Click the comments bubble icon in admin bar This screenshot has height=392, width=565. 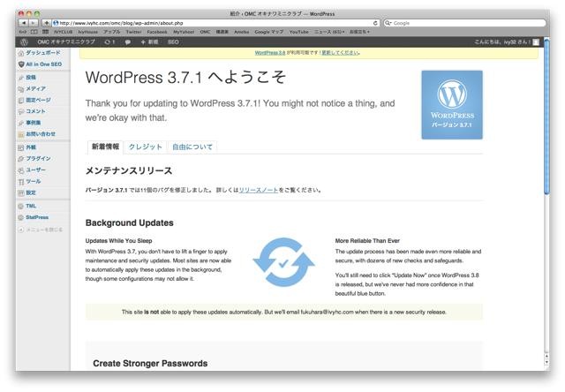128,41
